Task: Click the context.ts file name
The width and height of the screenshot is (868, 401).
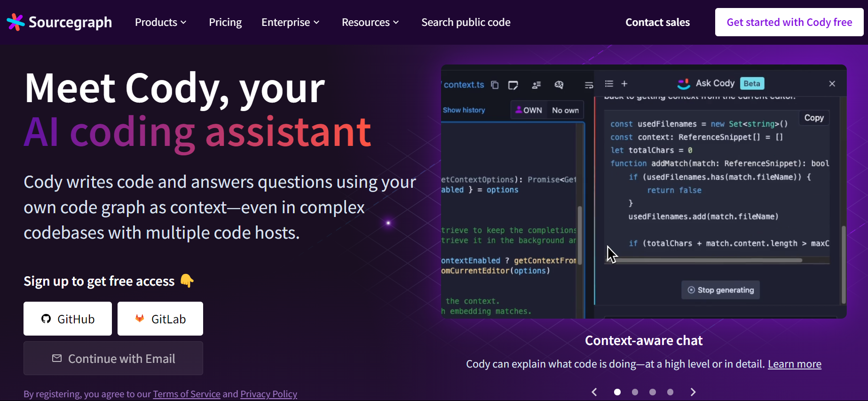Action: (x=463, y=85)
